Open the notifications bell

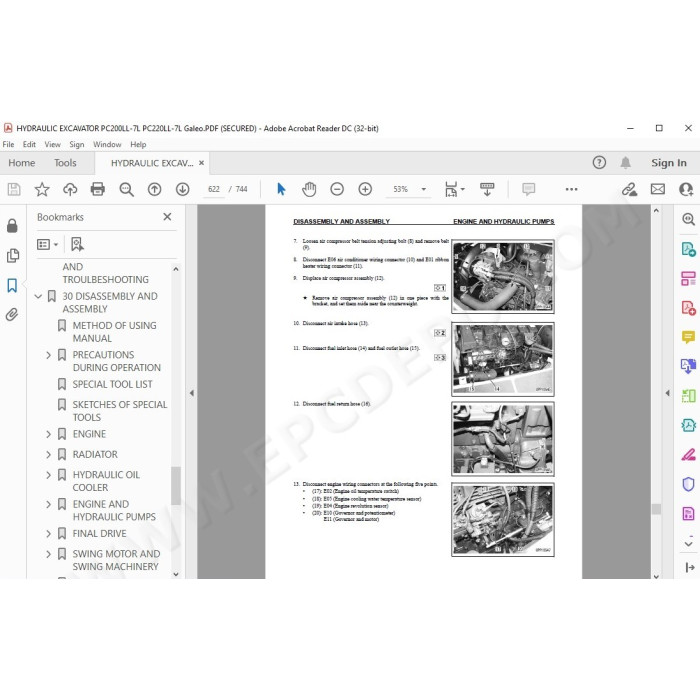click(x=625, y=162)
